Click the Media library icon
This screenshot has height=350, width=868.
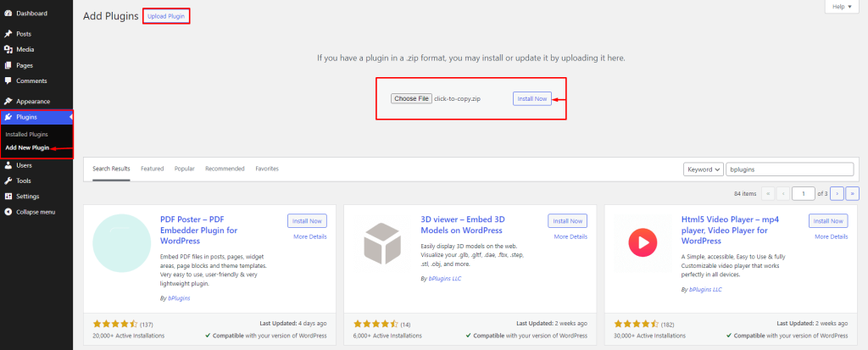8,49
